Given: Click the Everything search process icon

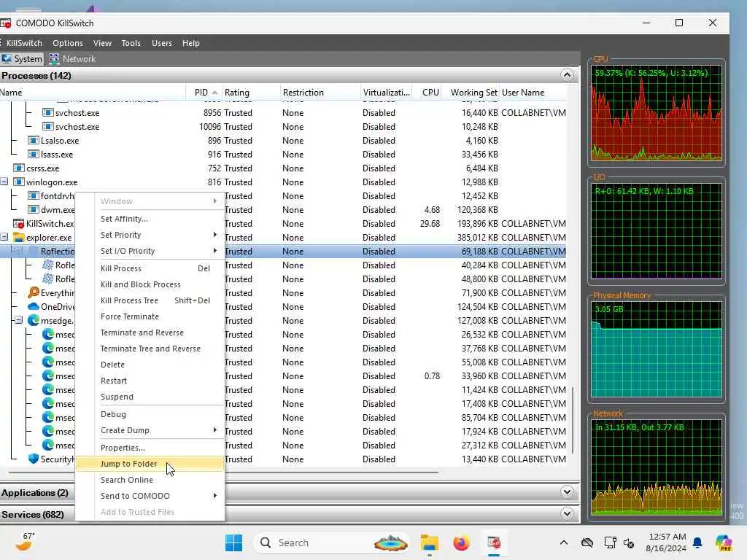Looking at the screenshot, I should point(34,292).
